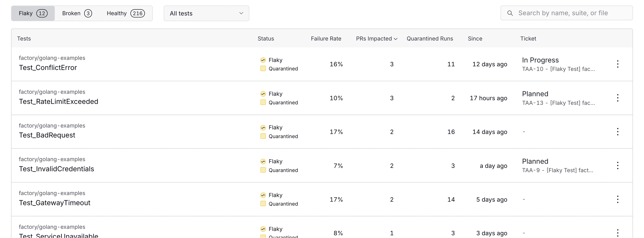Open ticket TAA-13 link
The image size is (644, 238).
558,103
